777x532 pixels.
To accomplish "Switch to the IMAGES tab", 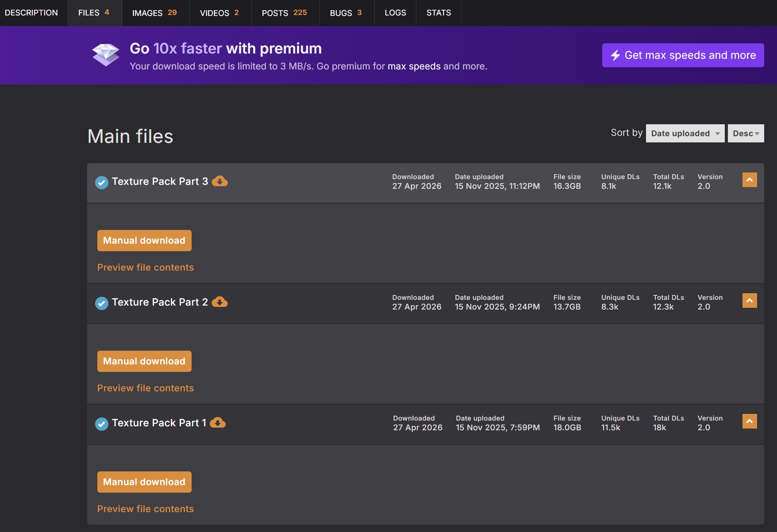I will [x=155, y=13].
